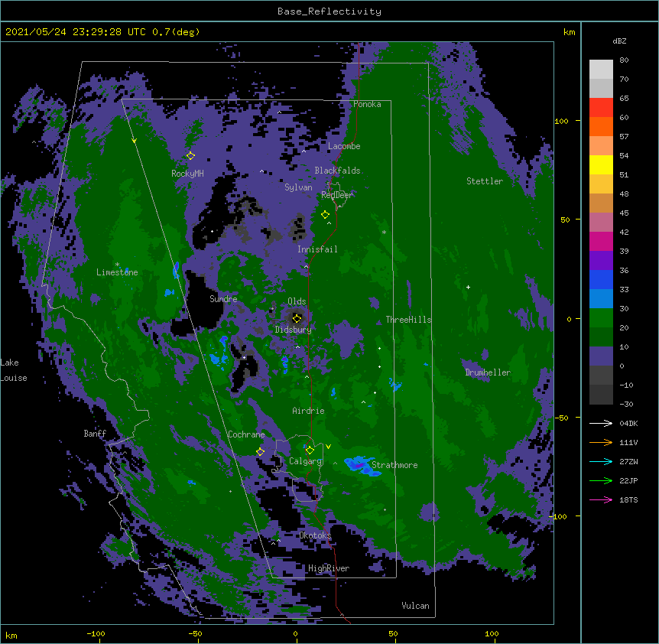Click the Airdrie city label

[x=309, y=411]
